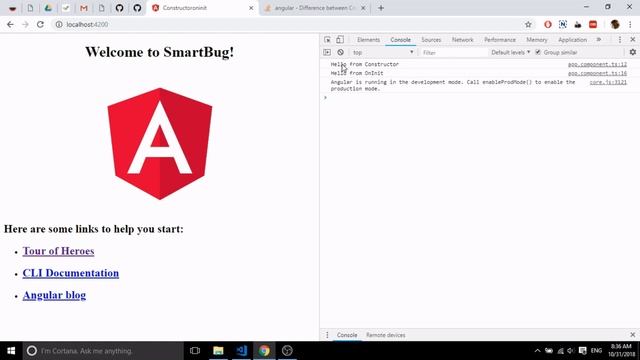Switch to the Gmail pinned tab
This screenshot has width=640, height=360.
[84, 8]
